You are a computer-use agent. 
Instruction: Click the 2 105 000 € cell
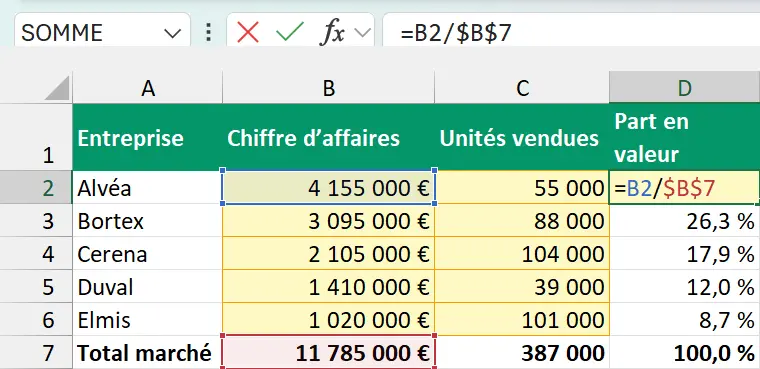pos(329,254)
